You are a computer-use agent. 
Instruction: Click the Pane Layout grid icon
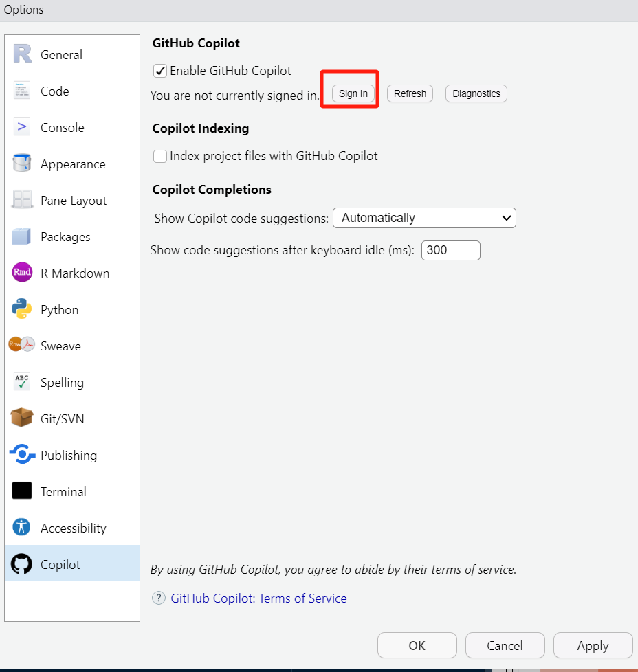tap(22, 200)
